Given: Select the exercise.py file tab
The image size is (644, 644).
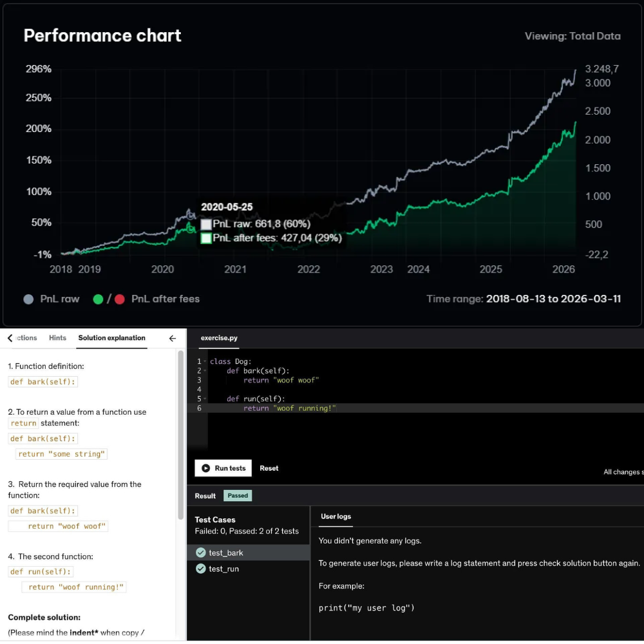Looking at the screenshot, I should 219,338.
